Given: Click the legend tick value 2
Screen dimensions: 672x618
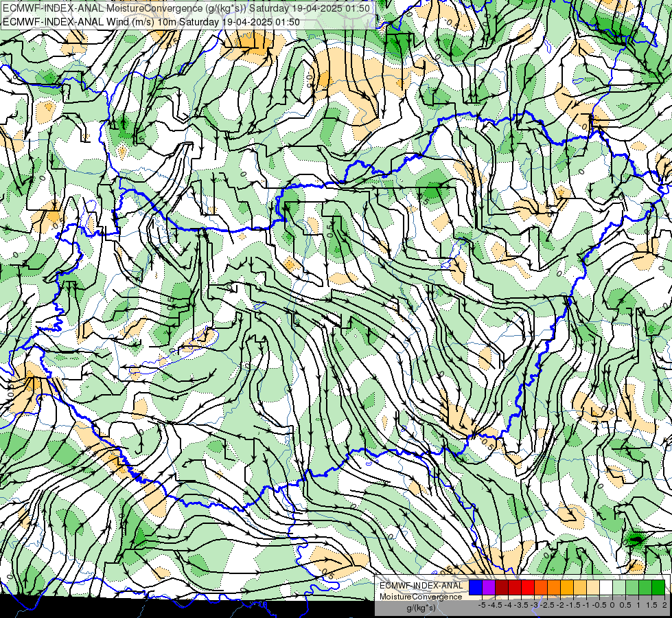Looking at the screenshot, I should point(664,605).
